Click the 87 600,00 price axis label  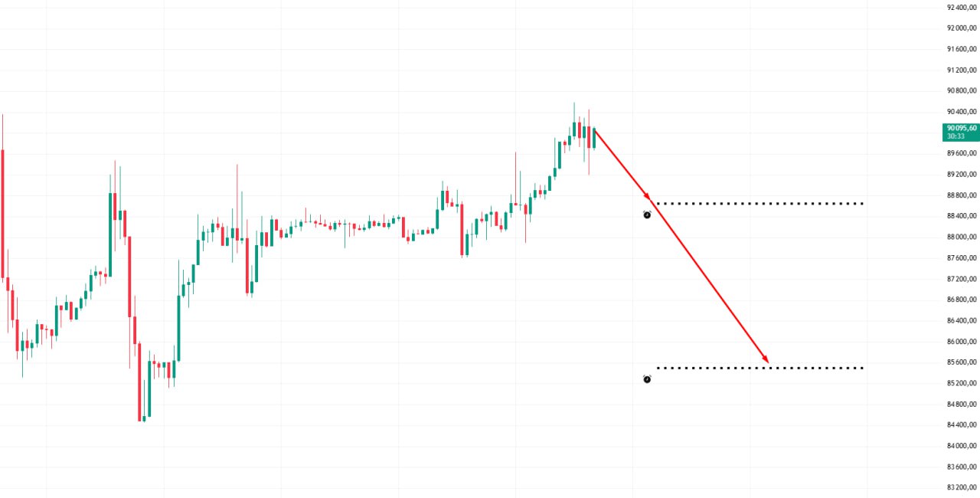coord(962,257)
